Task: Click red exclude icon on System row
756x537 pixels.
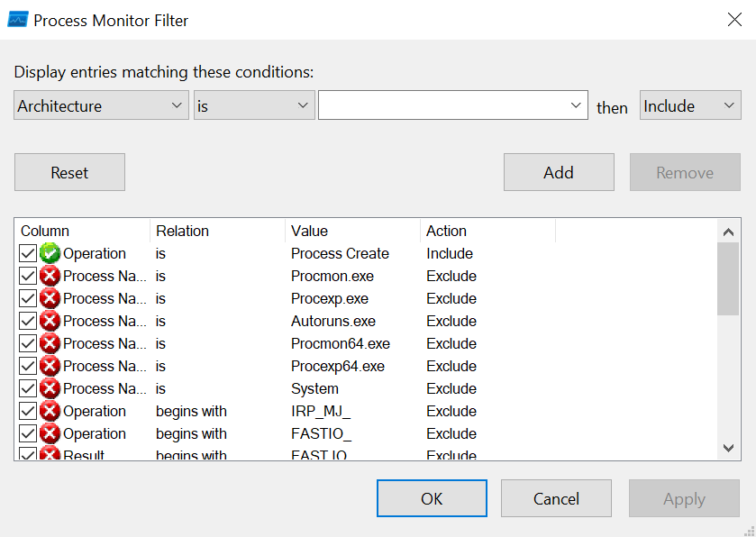Action: pyautogui.click(x=50, y=389)
